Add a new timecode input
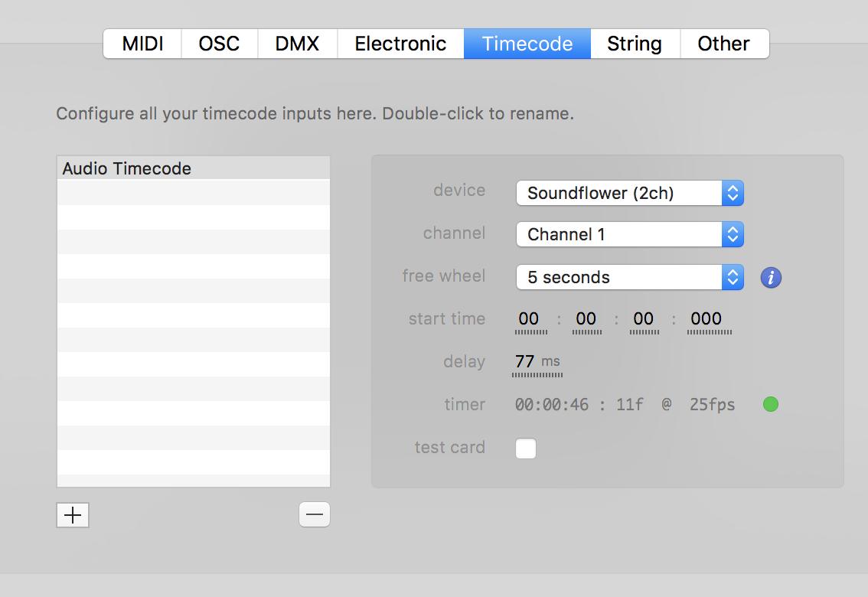The image size is (868, 597). tap(73, 515)
